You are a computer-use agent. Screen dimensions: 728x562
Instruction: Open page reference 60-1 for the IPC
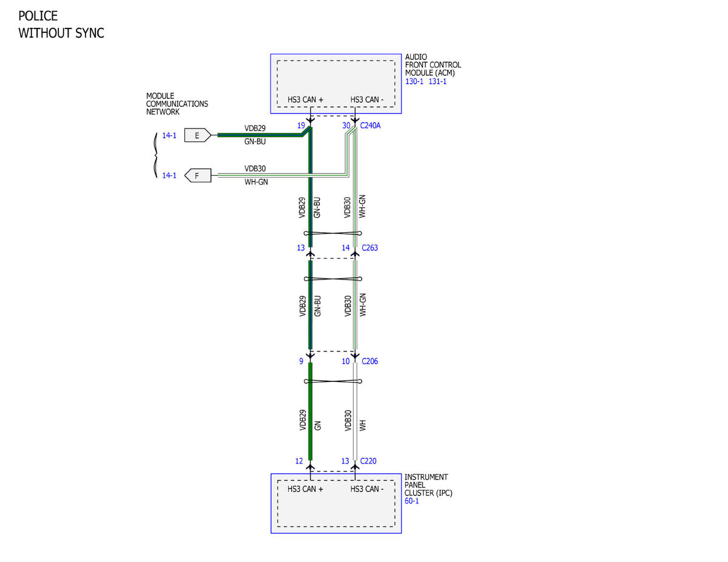point(412,501)
